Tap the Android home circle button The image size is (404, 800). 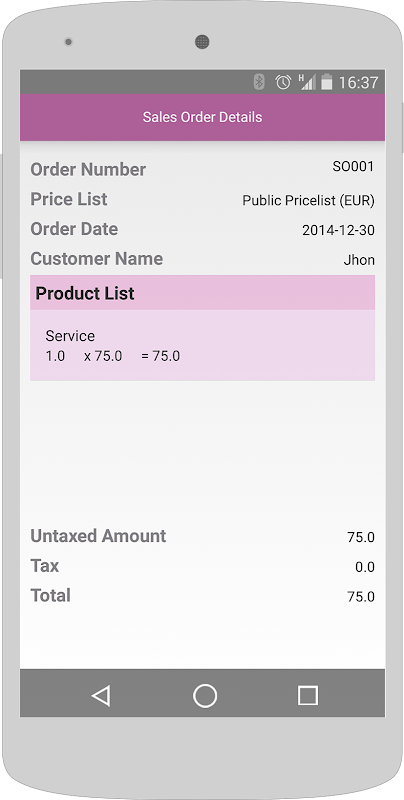pos(205,695)
